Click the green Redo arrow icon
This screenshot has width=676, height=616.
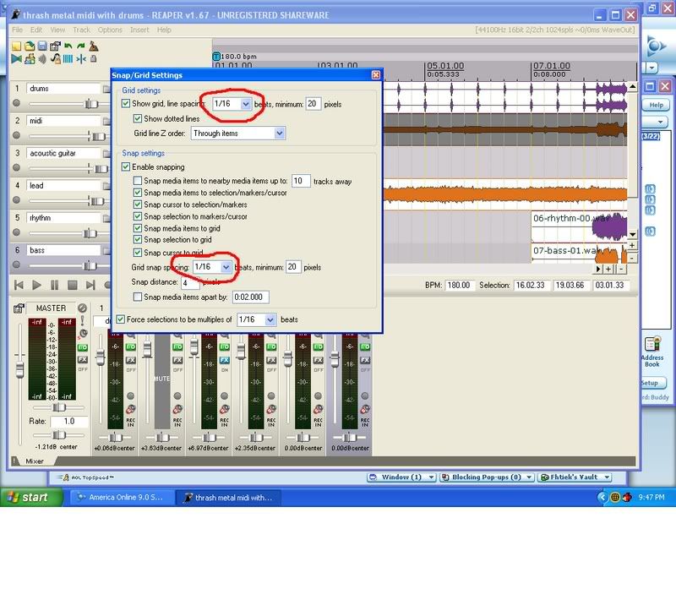(x=80, y=46)
